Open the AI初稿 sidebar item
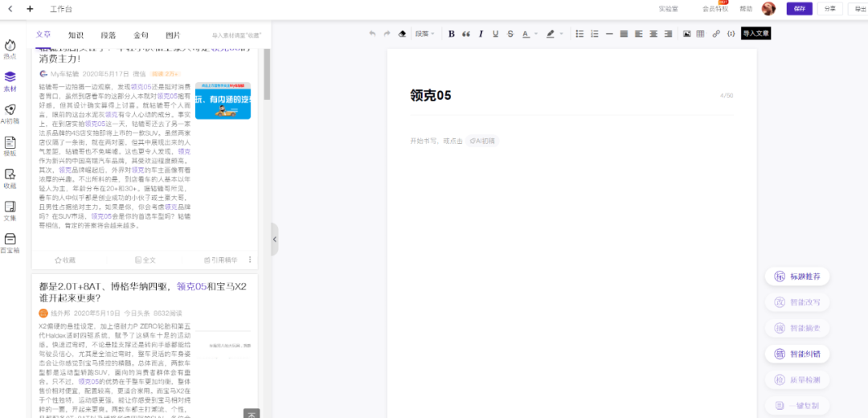This screenshot has width=868, height=418. tap(10, 114)
